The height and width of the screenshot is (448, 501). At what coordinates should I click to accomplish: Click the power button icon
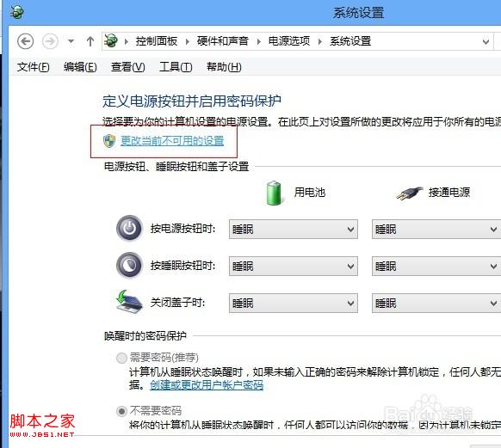click(129, 229)
